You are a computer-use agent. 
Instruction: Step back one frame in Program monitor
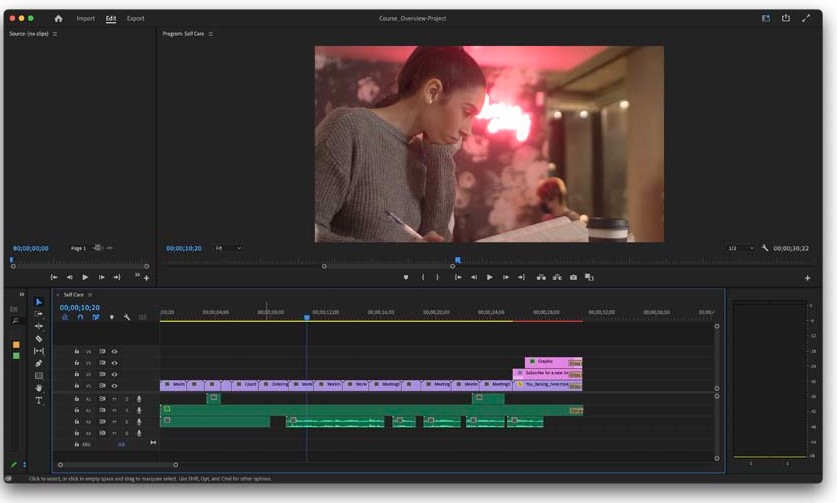pyautogui.click(x=473, y=278)
